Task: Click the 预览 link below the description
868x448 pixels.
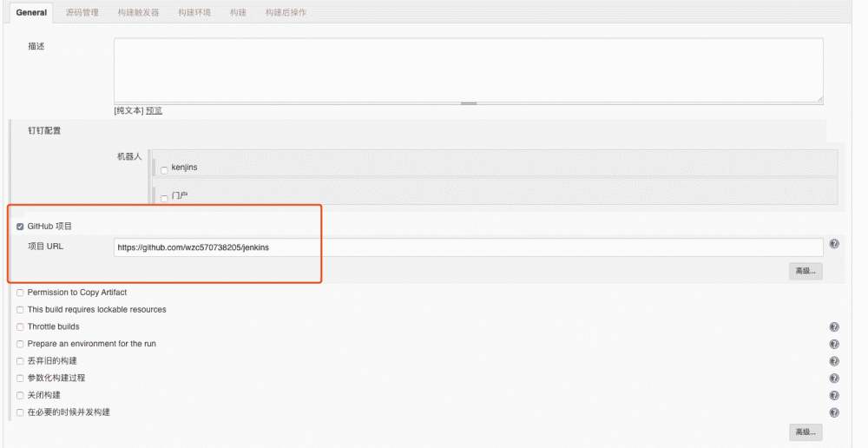Action: tap(154, 110)
